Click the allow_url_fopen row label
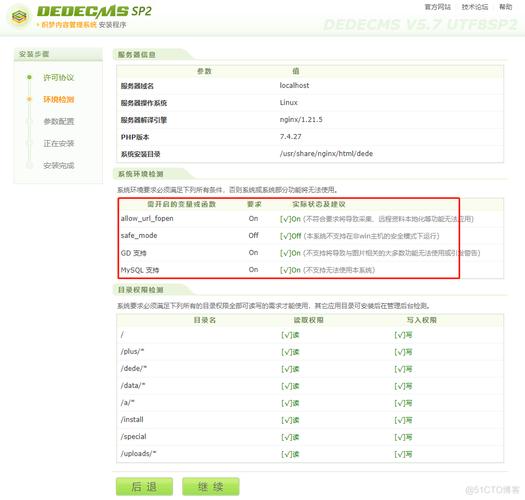This screenshot has width=525, height=500. 147,218
